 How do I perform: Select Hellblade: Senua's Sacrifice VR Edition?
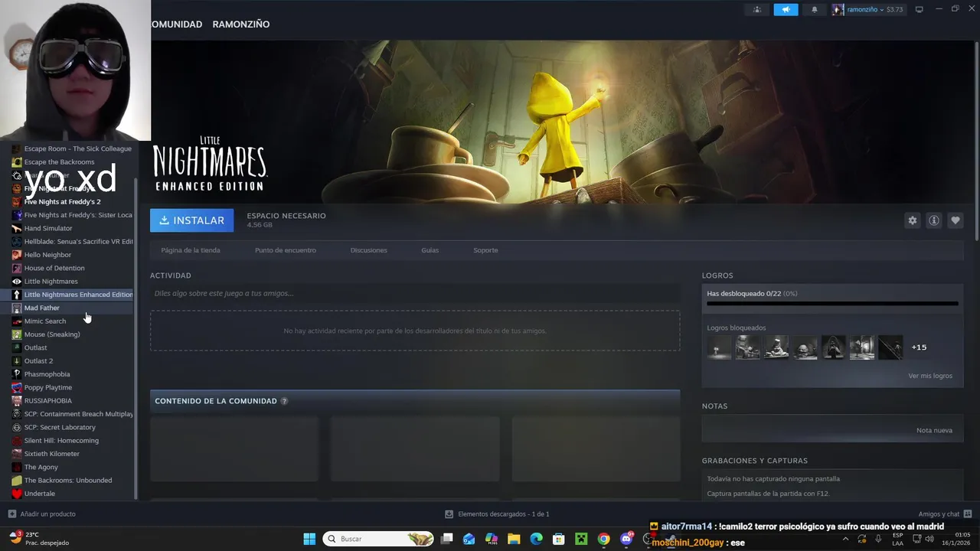[73, 242]
